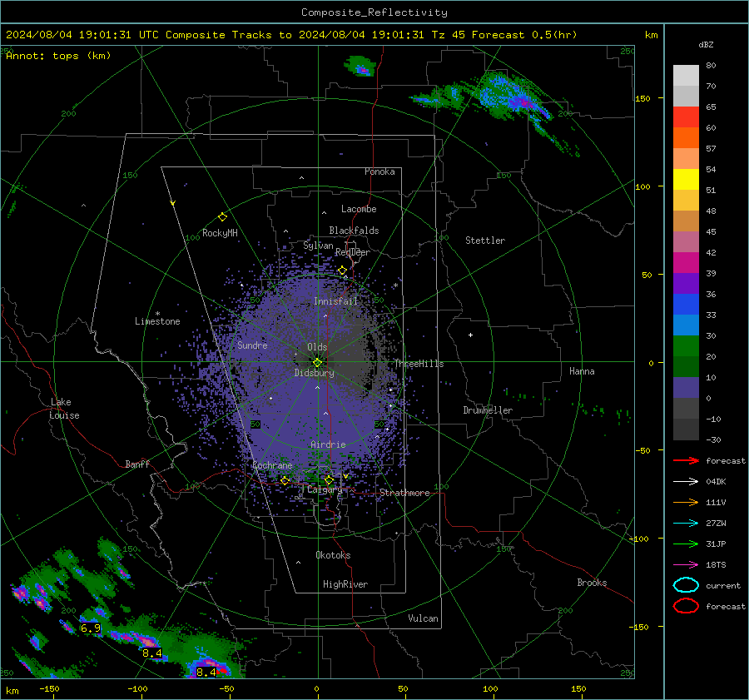Click the orange 111V arrow in legend
The image size is (749, 700).
pyautogui.click(x=686, y=502)
